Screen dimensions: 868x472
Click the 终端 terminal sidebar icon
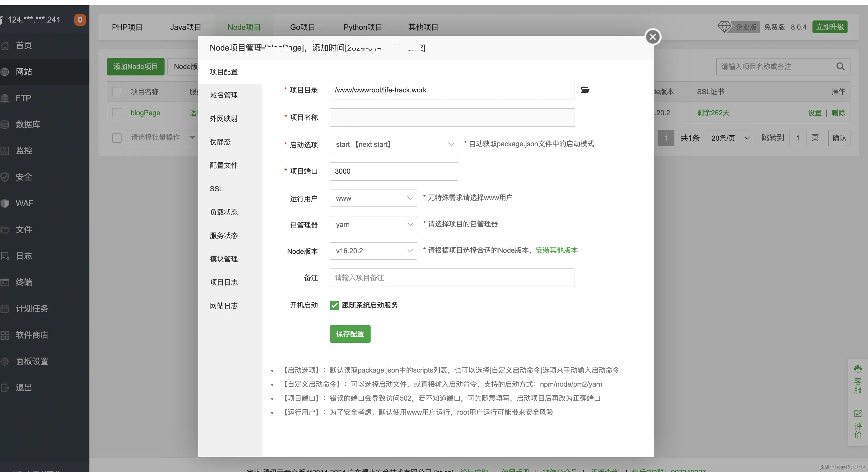coord(5,282)
